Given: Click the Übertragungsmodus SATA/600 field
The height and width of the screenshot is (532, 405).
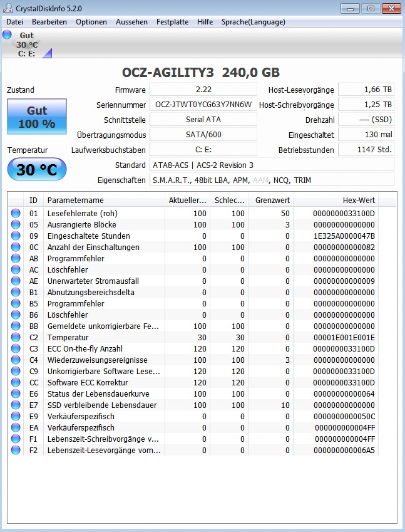Looking at the screenshot, I should click(203, 134).
